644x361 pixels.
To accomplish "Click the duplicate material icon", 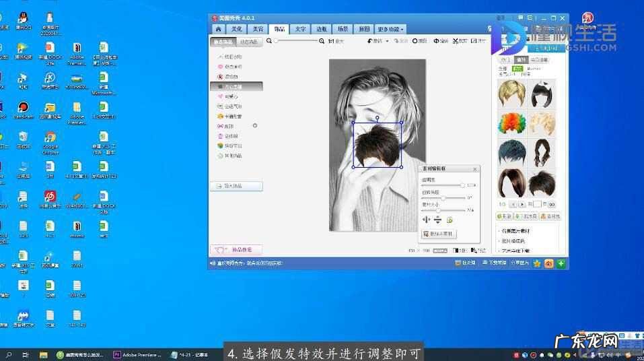I will pos(450,220).
